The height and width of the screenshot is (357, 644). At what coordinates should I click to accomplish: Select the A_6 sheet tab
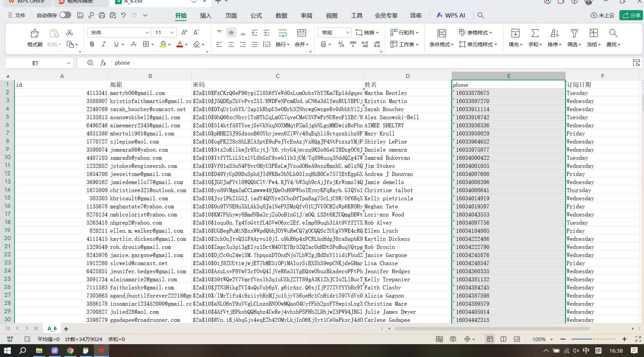tap(52, 329)
